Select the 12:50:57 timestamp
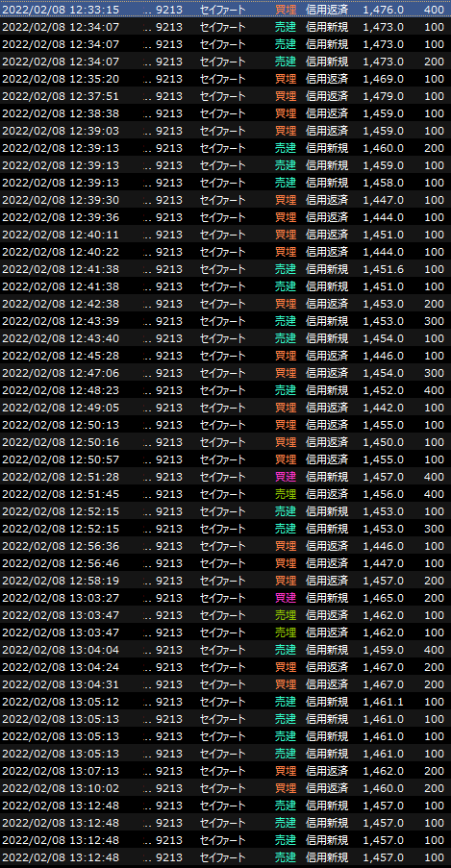Screen dimensions: 451x868 [61, 459]
